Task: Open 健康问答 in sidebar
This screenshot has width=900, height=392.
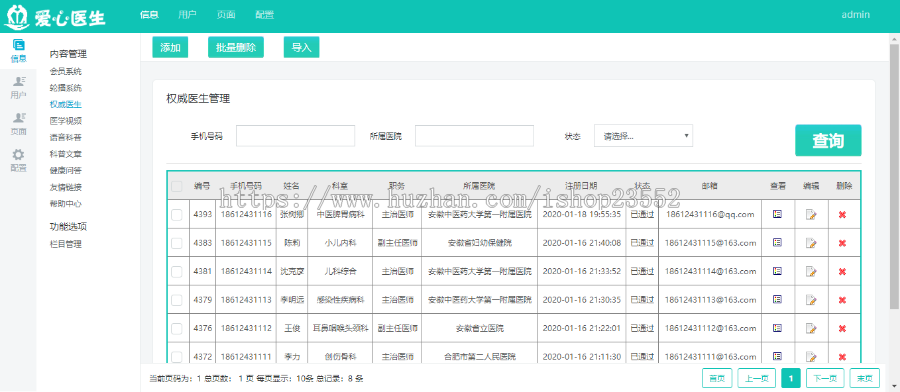Action: pyautogui.click(x=65, y=170)
